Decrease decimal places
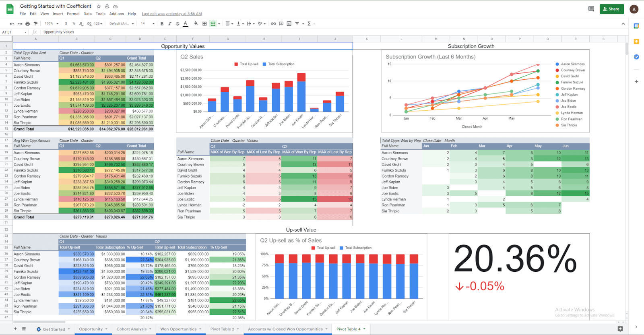This screenshot has width=644, height=335. click(81, 24)
